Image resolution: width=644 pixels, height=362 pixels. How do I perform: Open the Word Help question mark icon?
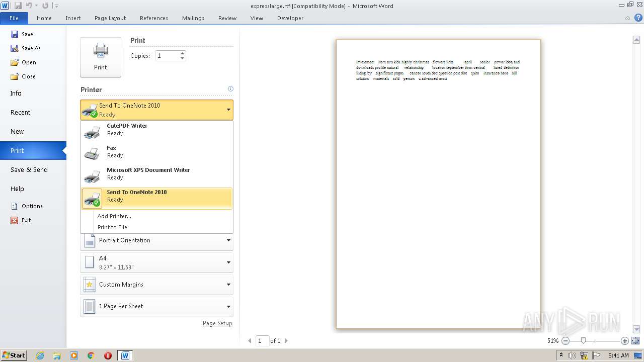click(x=638, y=18)
